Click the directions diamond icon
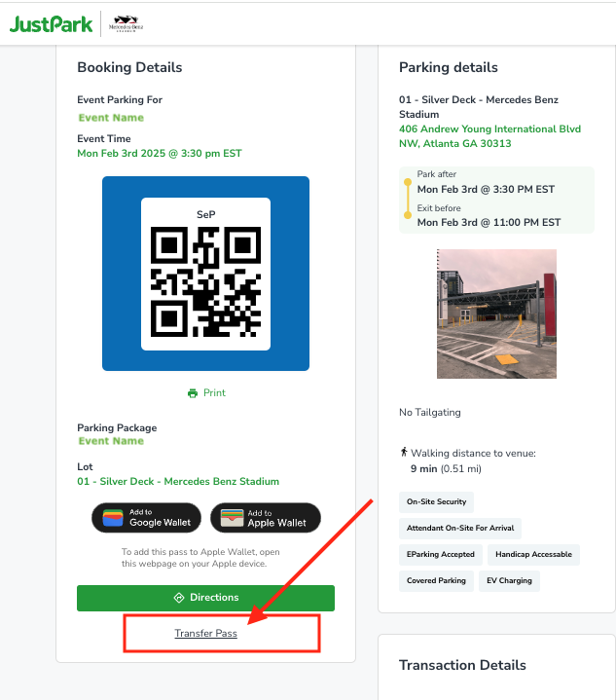The height and width of the screenshot is (700, 616). pos(179,598)
